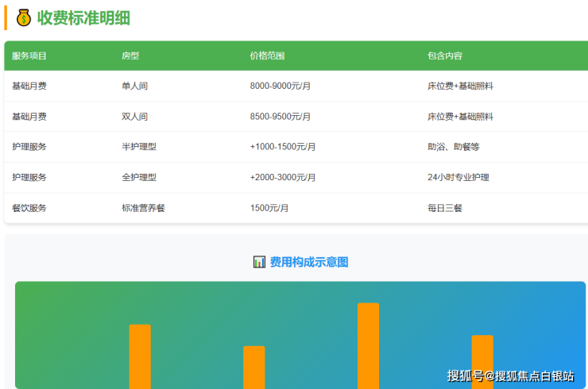Select the 半护理型 cell
This screenshot has width=588, height=389.
pyautogui.click(x=139, y=147)
